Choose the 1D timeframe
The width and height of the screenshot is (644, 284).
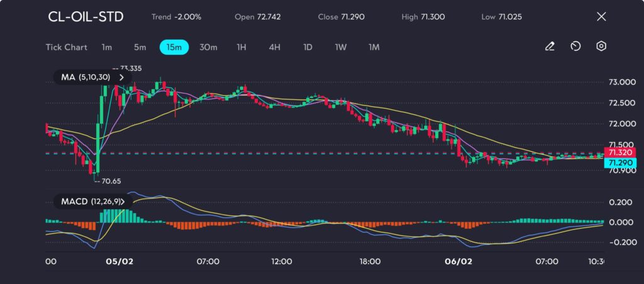tap(308, 47)
